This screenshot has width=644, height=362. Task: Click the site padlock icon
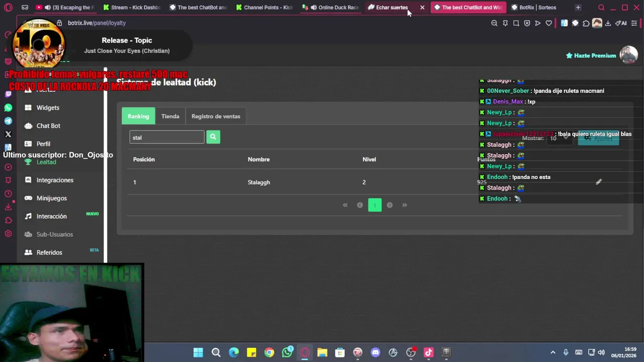pyautogui.click(x=59, y=23)
